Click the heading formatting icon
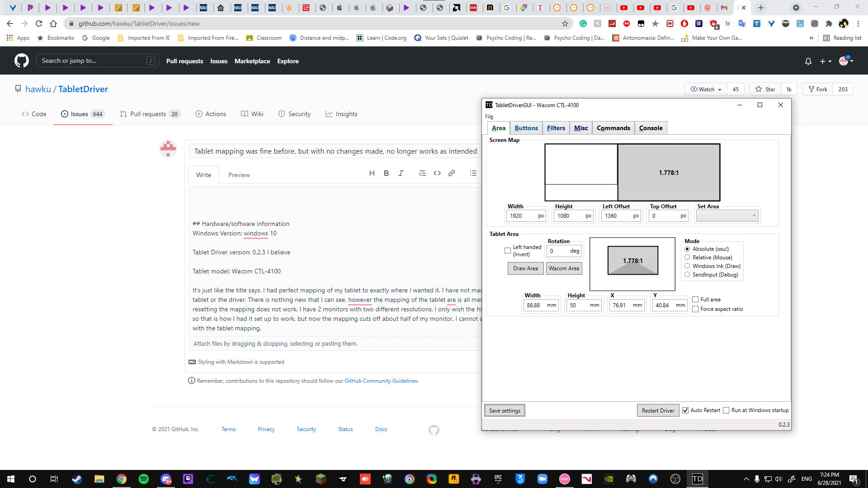The height and width of the screenshot is (488, 868). tap(372, 173)
